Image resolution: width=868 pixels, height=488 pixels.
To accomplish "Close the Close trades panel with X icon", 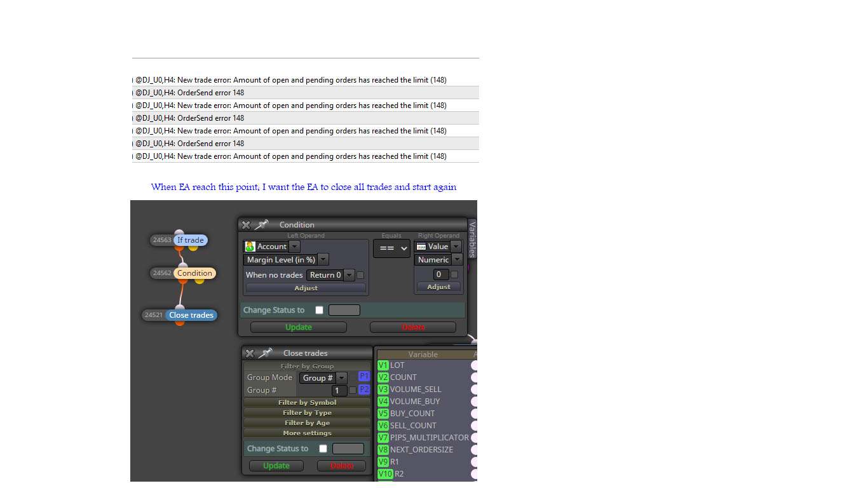I will click(250, 353).
